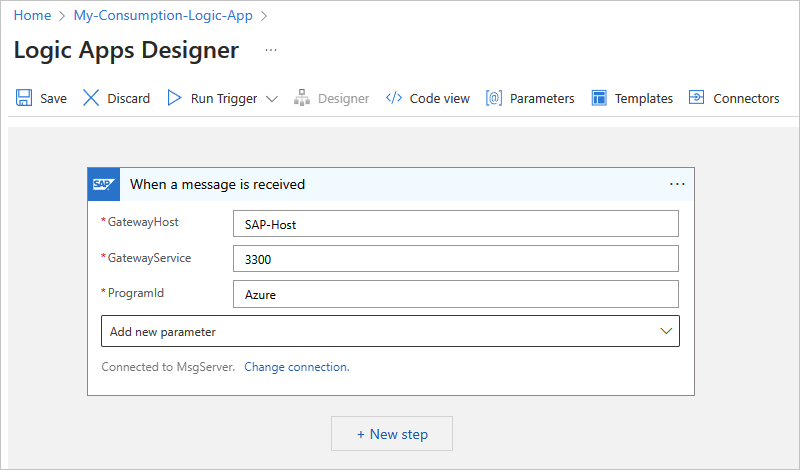Click the ProgramId field containing Azure

click(x=455, y=294)
